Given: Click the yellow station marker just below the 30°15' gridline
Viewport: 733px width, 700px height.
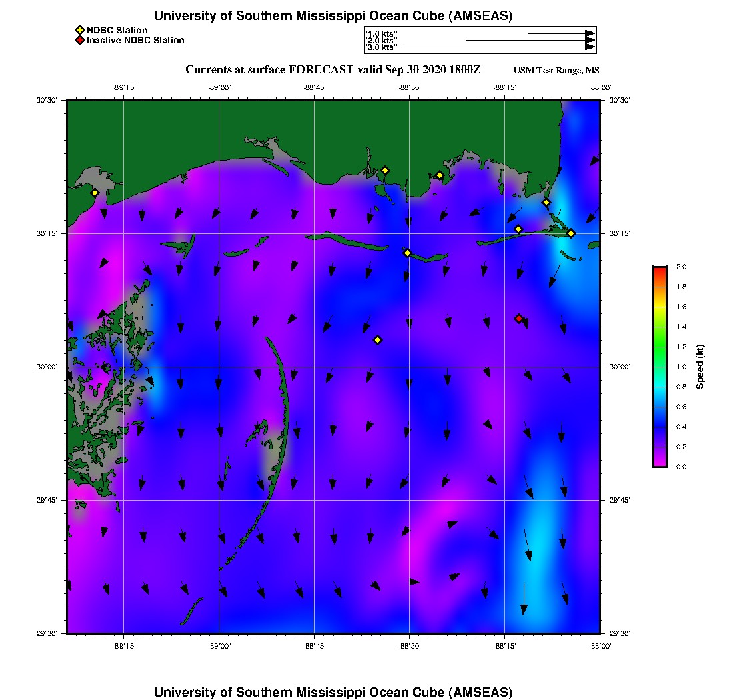Looking at the screenshot, I should (407, 253).
